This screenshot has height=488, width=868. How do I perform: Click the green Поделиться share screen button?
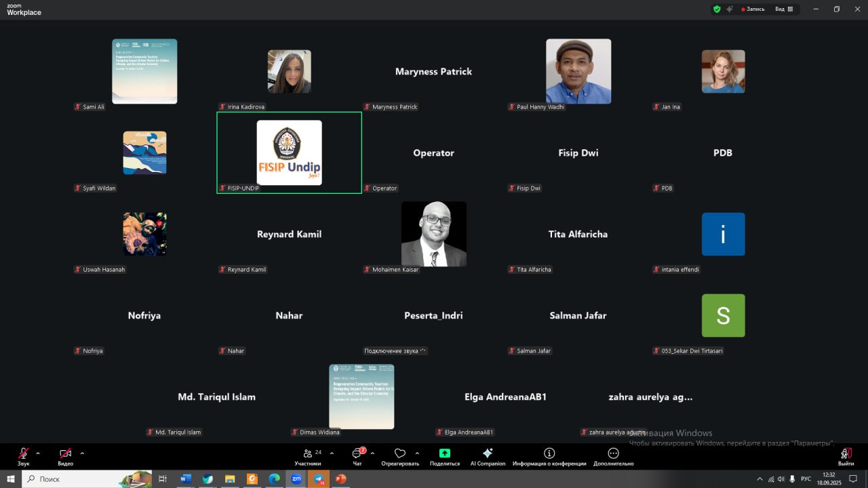444,455
